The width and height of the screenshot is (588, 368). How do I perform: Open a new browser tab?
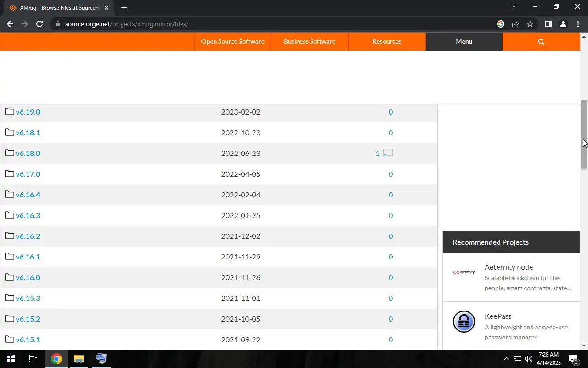124,8
